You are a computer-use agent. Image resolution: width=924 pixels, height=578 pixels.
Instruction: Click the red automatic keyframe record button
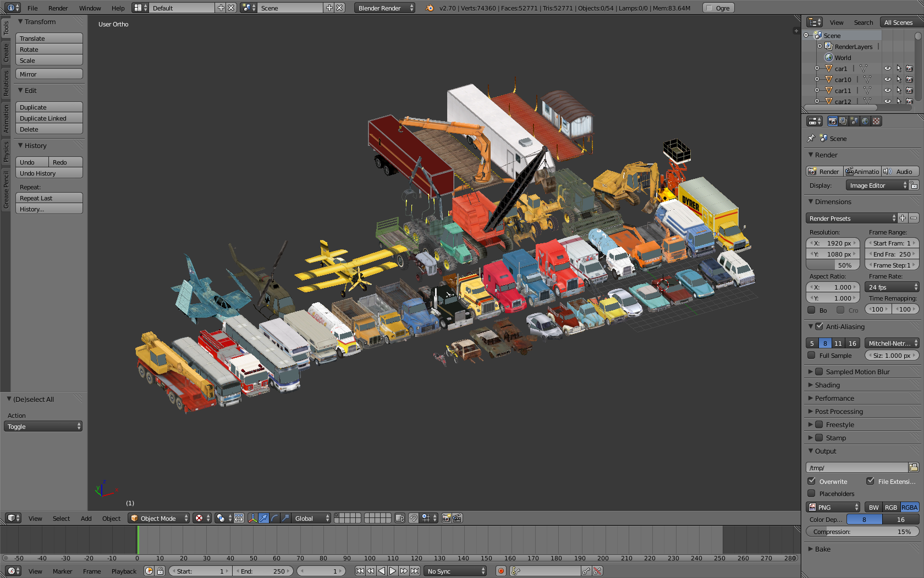tap(501, 571)
